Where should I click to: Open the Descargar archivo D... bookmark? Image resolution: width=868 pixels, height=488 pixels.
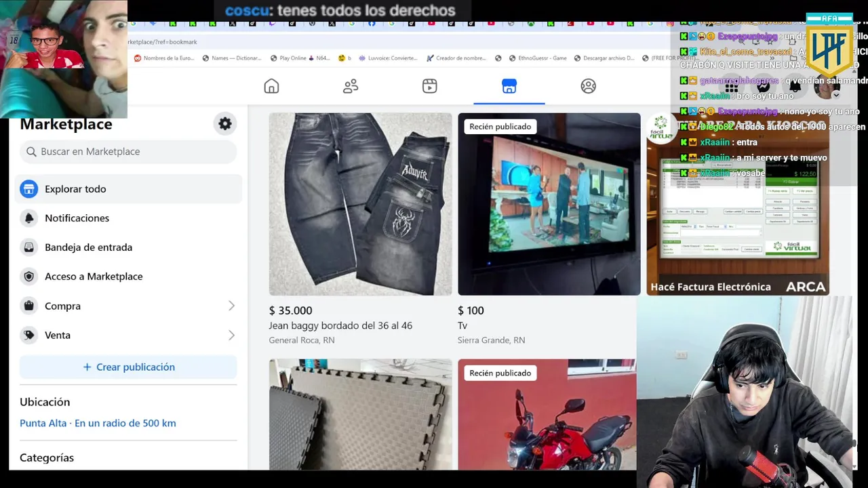[603, 58]
